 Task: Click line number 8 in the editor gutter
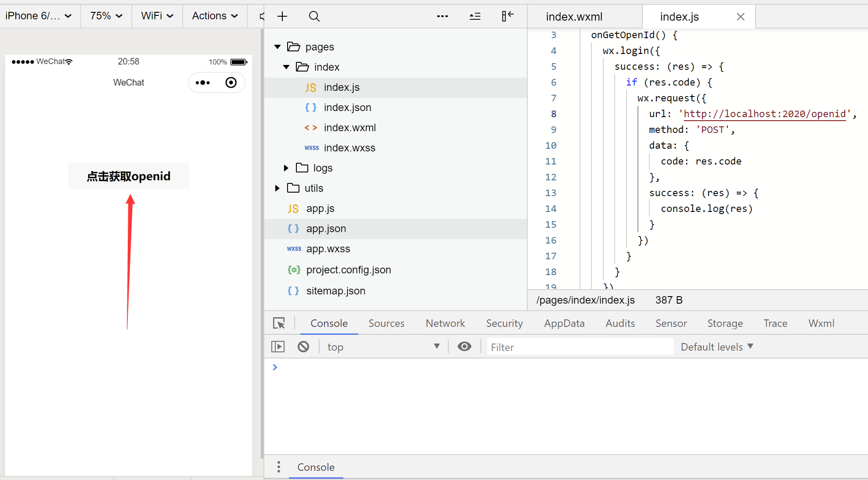pyautogui.click(x=553, y=114)
